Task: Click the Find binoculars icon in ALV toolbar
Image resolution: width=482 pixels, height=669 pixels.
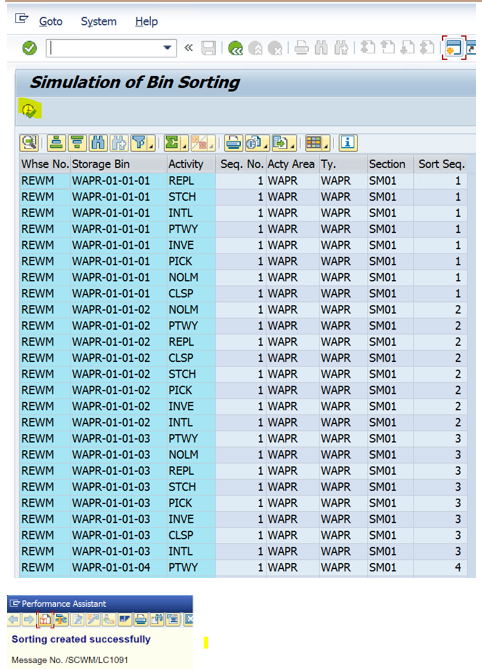Action: pos(98,143)
